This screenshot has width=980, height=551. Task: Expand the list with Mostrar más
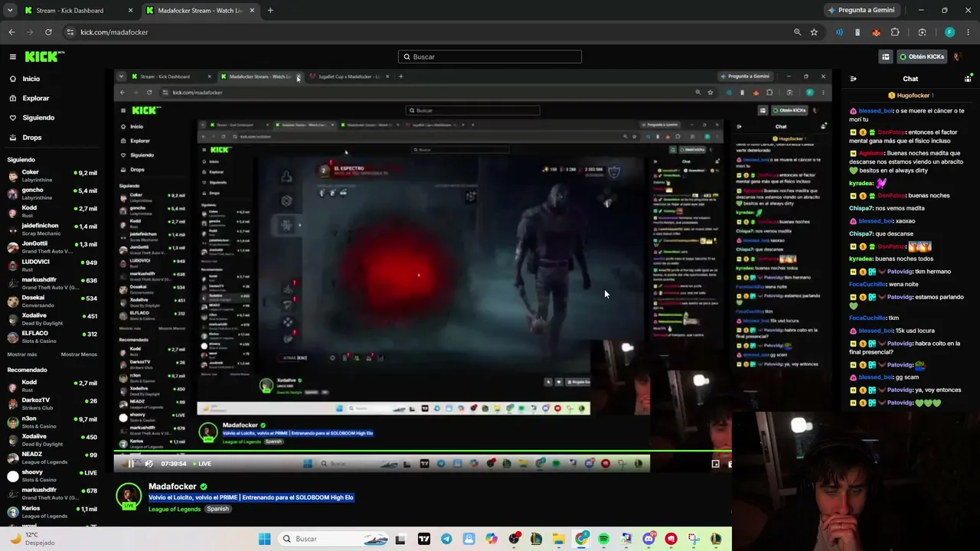pos(21,354)
